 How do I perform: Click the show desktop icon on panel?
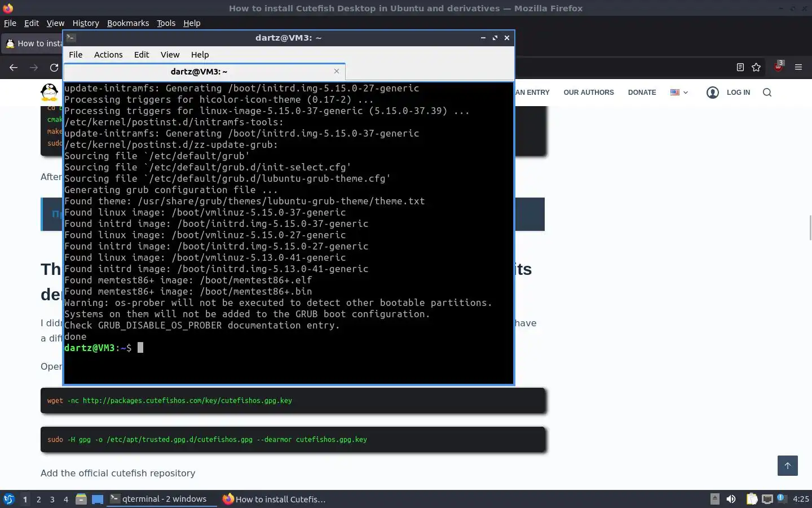(x=98, y=499)
